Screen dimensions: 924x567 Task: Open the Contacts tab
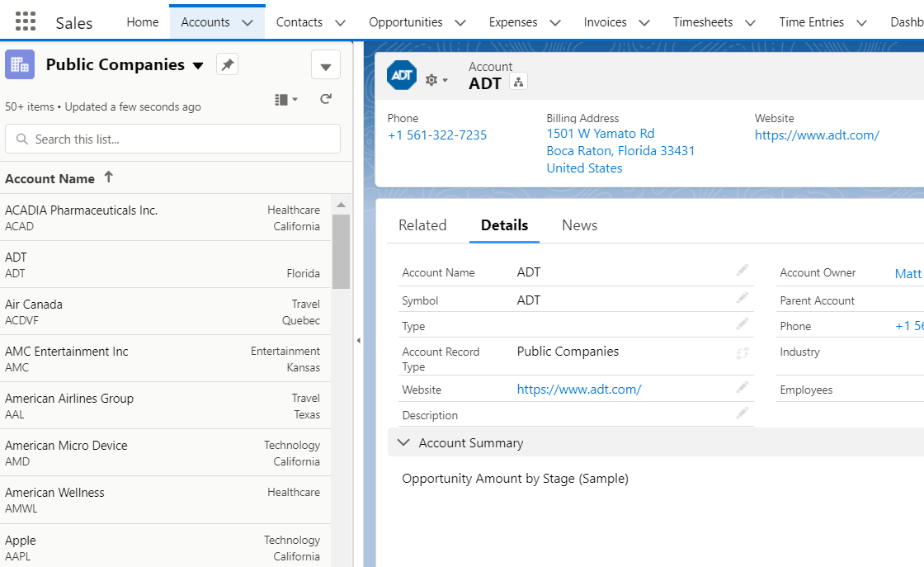299,21
